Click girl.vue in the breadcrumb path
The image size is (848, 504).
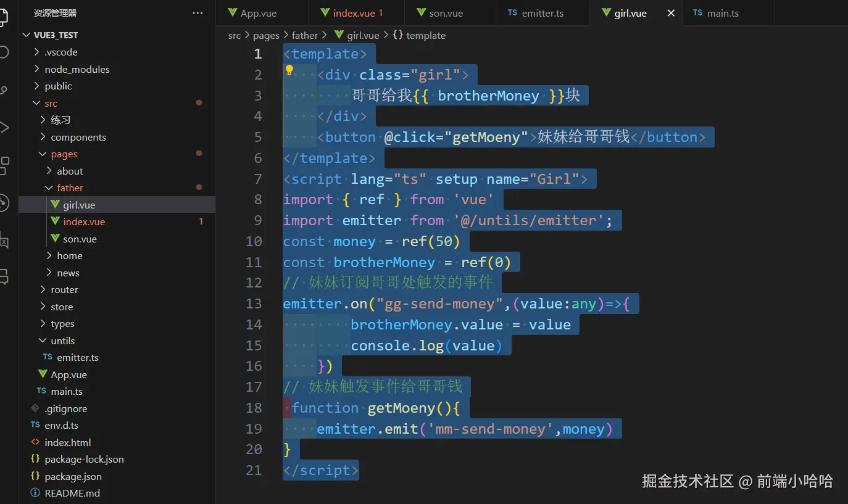coord(357,36)
